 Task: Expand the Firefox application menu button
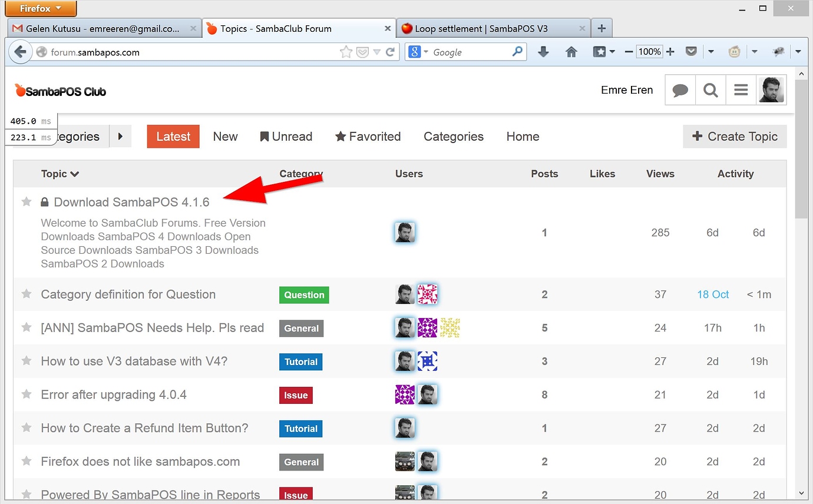point(40,8)
